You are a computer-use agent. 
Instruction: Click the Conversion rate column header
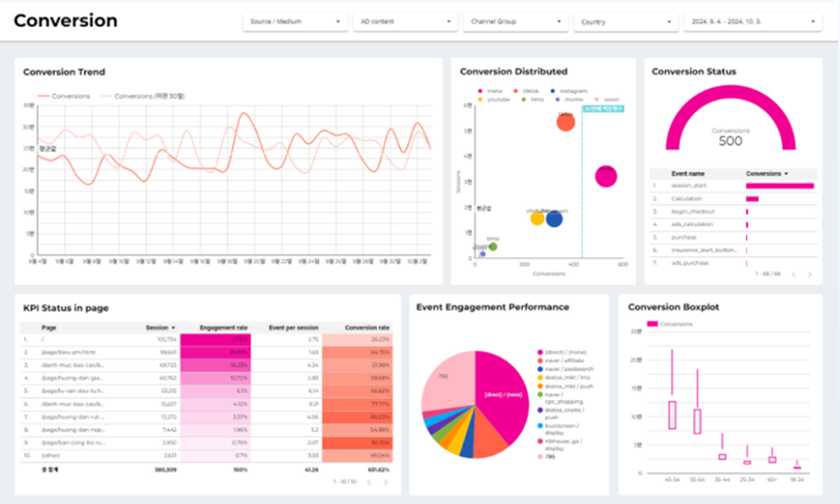coord(367,327)
